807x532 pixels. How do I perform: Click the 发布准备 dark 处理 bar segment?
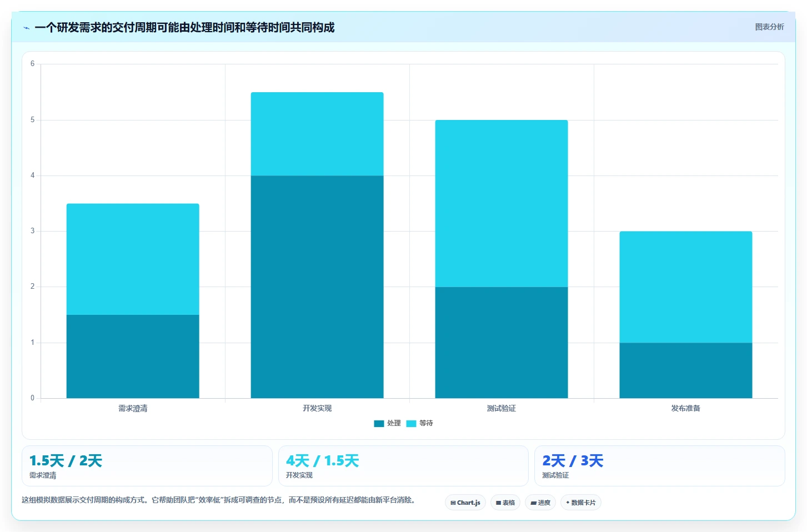pos(686,370)
